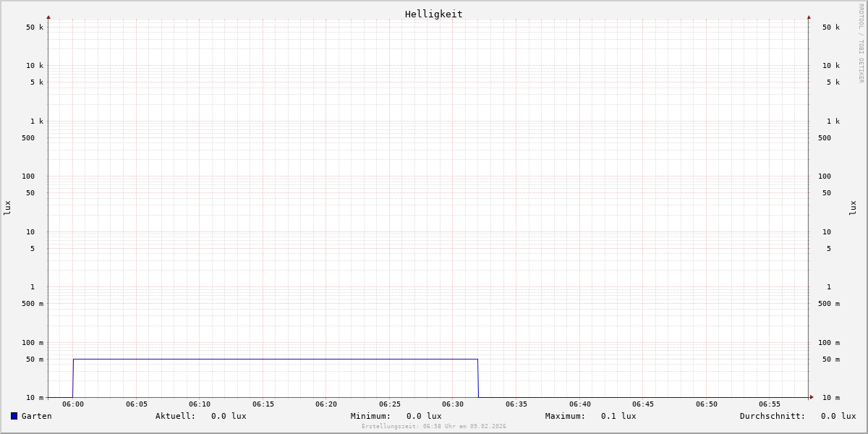The height and width of the screenshot is (434, 868).
Task: Click the 06:25 time axis label
Action: (390, 404)
